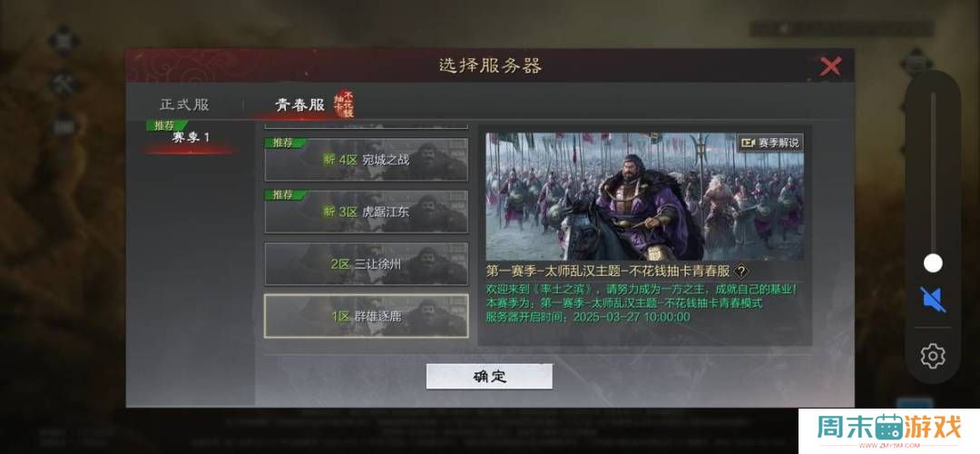The image size is (980, 454).
Task: Confirm with the 确定 button
Action: coord(489,377)
